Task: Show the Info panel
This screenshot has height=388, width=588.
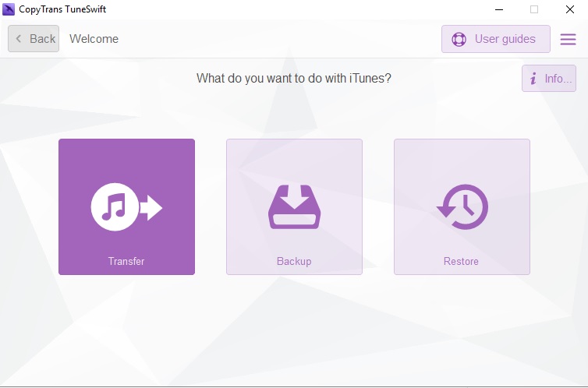Action: [x=549, y=78]
